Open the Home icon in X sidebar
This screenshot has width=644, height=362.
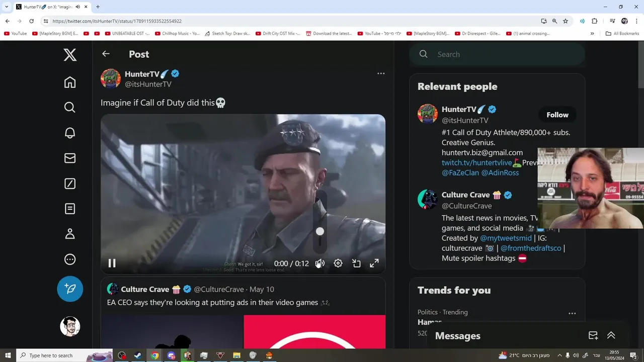pos(70,82)
